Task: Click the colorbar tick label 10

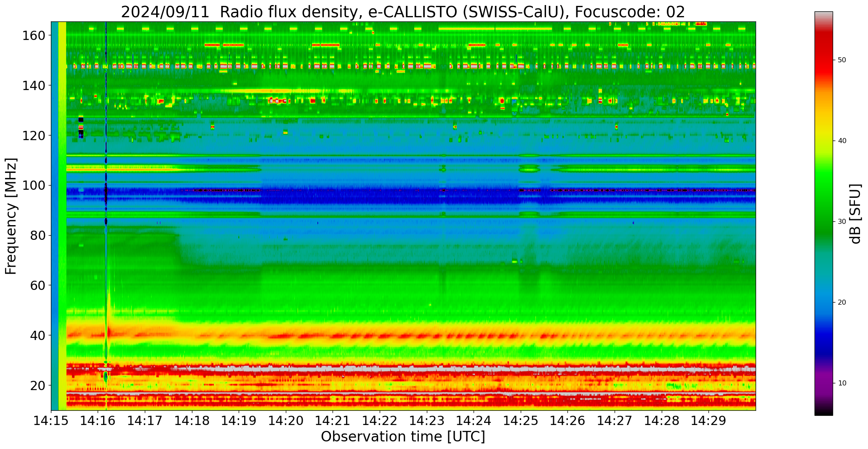Action: (842, 383)
